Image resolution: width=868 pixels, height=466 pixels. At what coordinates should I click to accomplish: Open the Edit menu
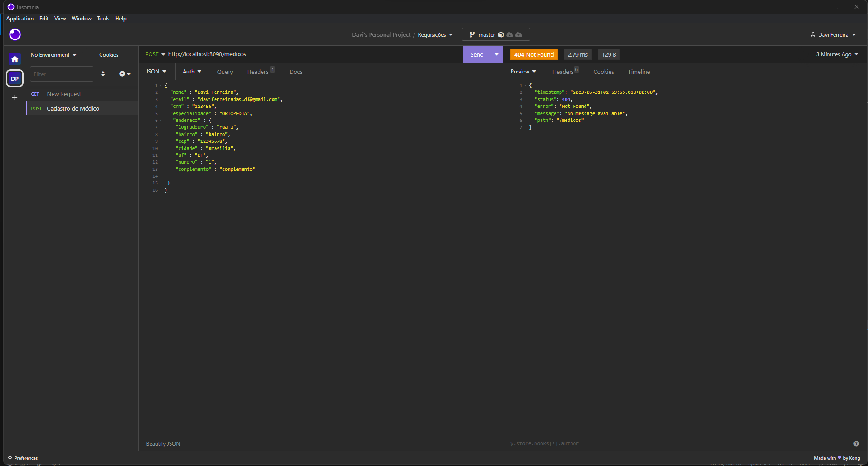pos(44,19)
